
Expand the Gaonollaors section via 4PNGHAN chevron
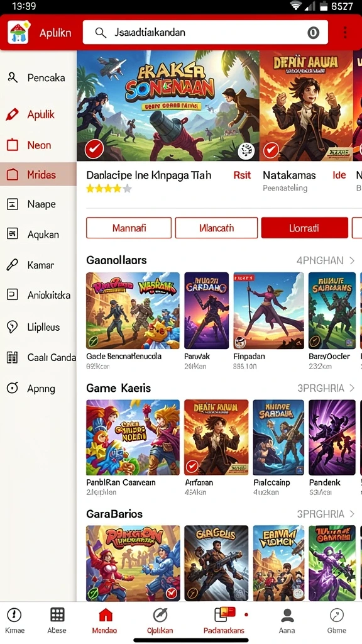click(x=352, y=260)
